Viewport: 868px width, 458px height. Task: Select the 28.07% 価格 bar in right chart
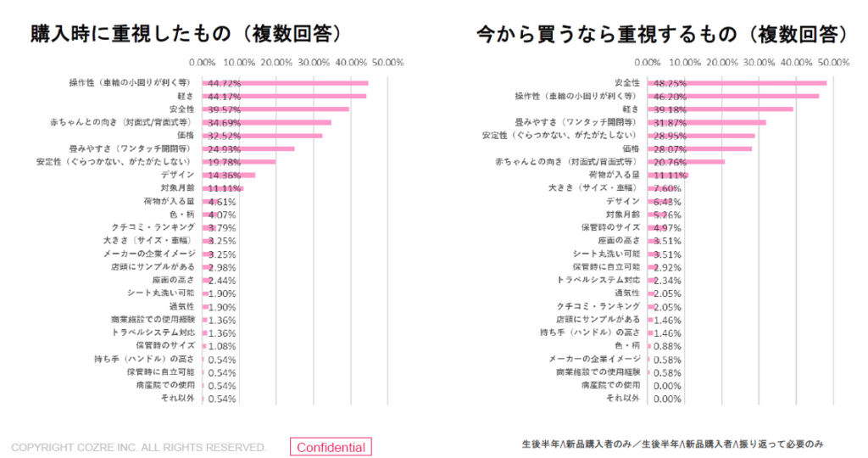699,149
